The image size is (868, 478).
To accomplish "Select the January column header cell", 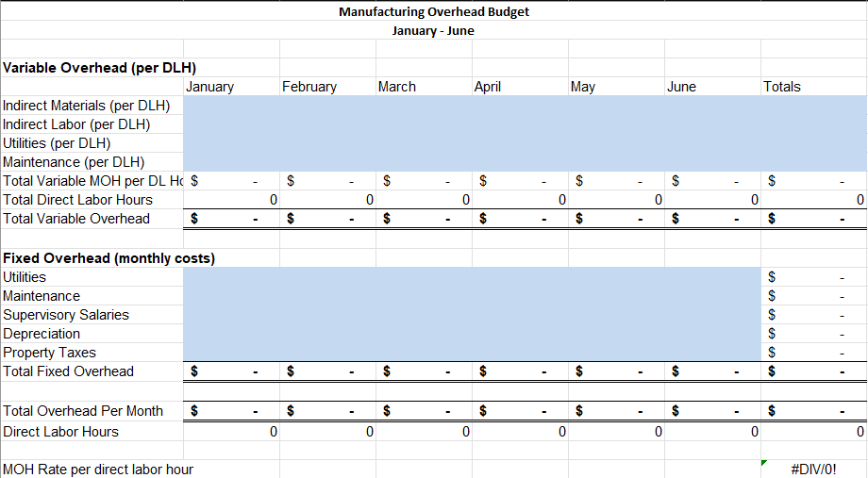I will (x=231, y=87).
